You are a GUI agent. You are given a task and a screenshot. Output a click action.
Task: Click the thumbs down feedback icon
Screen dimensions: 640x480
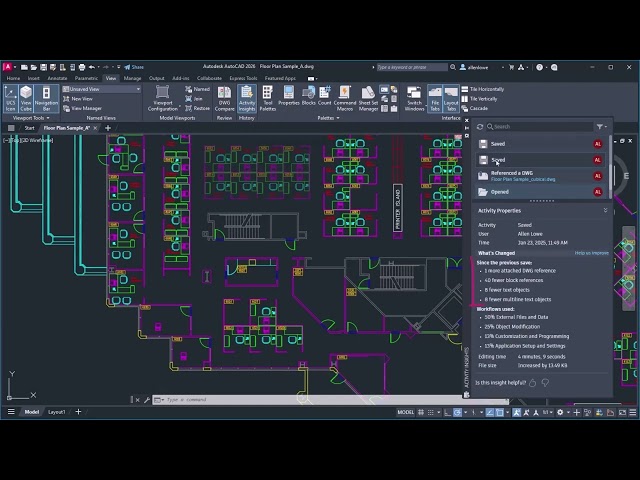click(545, 383)
